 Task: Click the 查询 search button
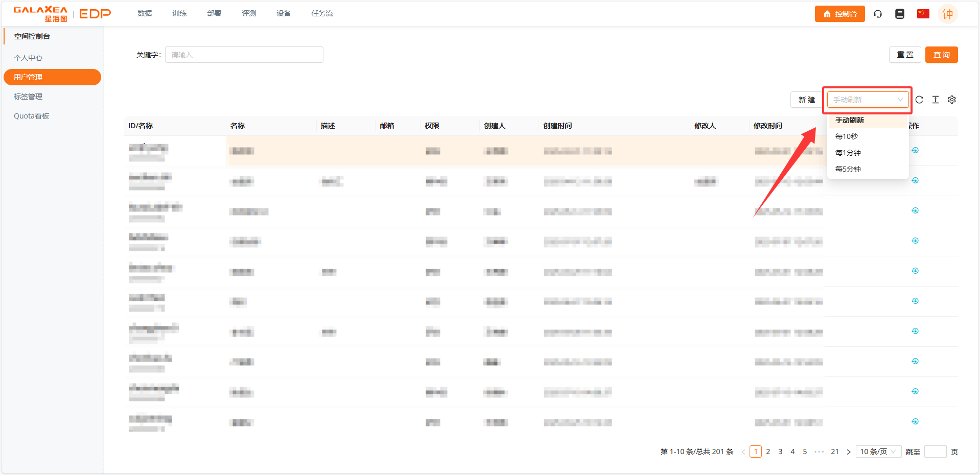point(941,55)
